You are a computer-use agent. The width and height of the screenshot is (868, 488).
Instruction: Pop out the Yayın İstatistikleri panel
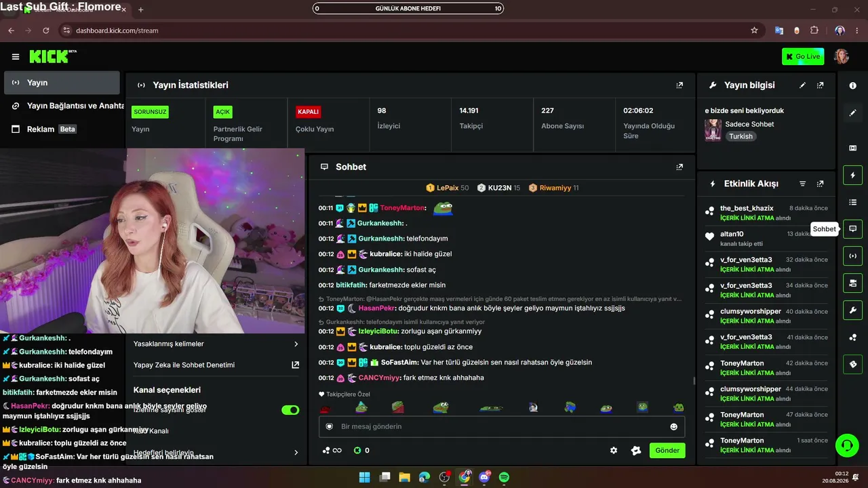[679, 85]
